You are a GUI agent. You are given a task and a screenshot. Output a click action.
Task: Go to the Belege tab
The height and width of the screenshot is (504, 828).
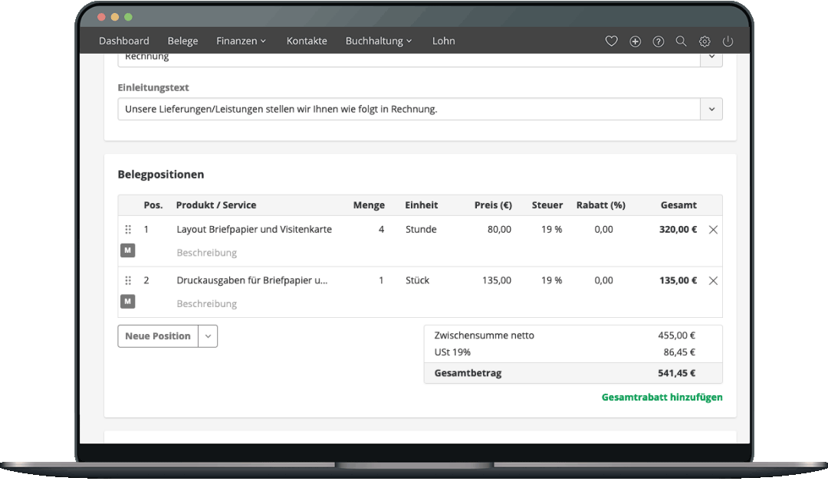click(x=182, y=41)
